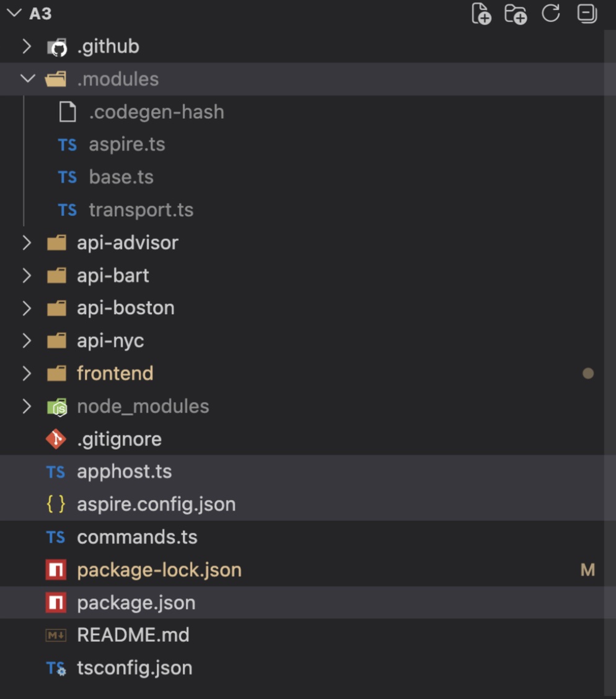
Task: Click the JSON braces icon for aspire.config.json
Action: 56,504
